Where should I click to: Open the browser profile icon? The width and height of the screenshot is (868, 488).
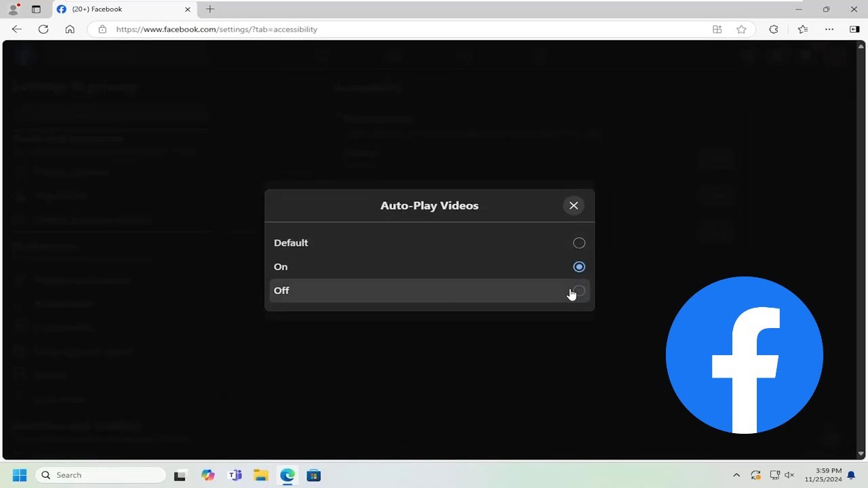click(x=13, y=9)
